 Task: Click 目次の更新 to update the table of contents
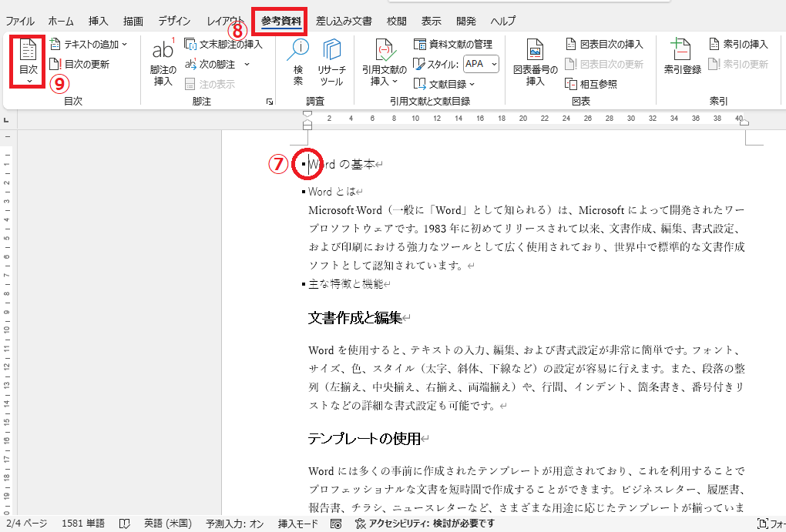[x=79, y=64]
